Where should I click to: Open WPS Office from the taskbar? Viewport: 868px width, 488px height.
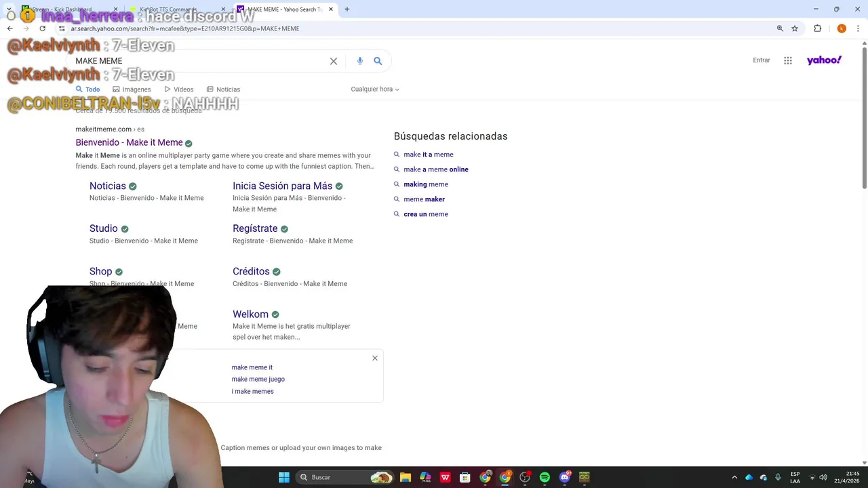coord(445,477)
